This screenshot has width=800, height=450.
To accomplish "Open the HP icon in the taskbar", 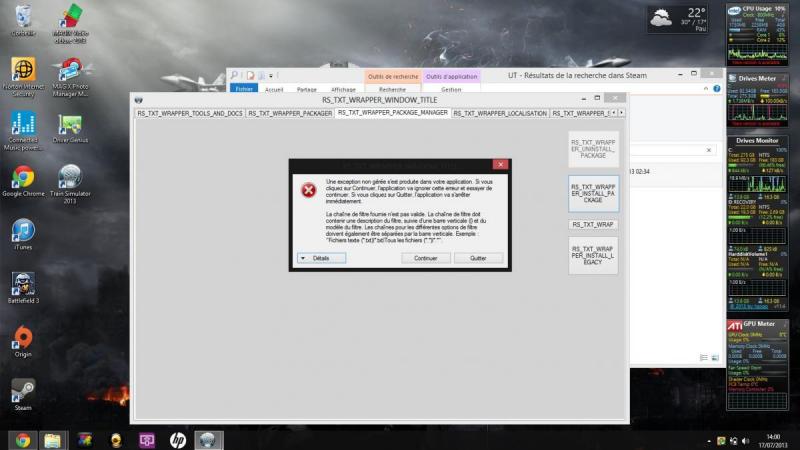I will pyautogui.click(x=178, y=440).
